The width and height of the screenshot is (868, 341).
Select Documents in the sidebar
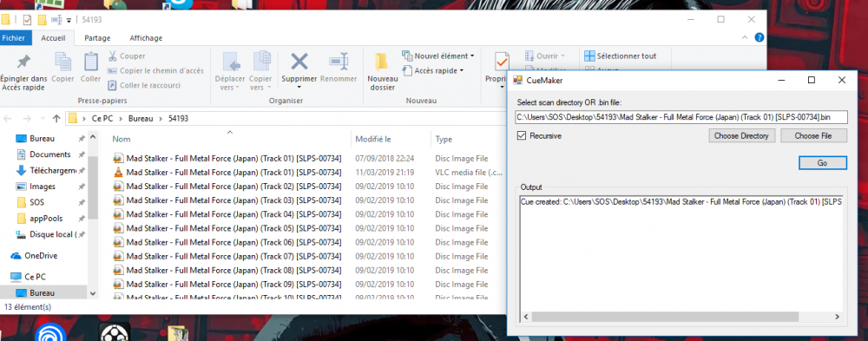pos(49,154)
